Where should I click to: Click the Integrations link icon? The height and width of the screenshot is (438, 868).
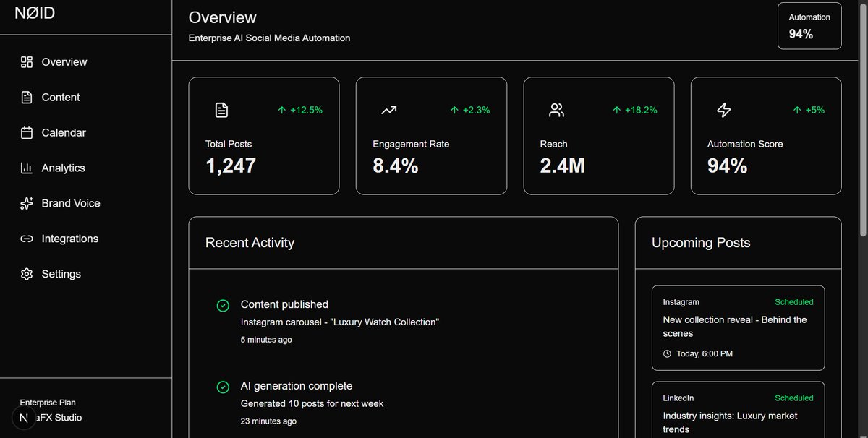click(27, 239)
